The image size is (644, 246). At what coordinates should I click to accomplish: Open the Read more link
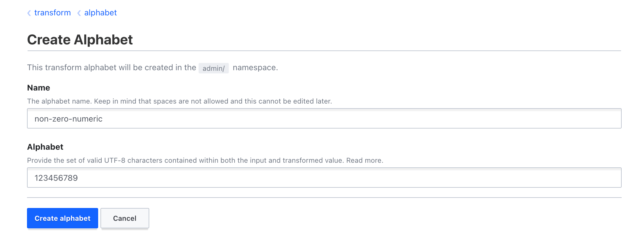click(364, 160)
